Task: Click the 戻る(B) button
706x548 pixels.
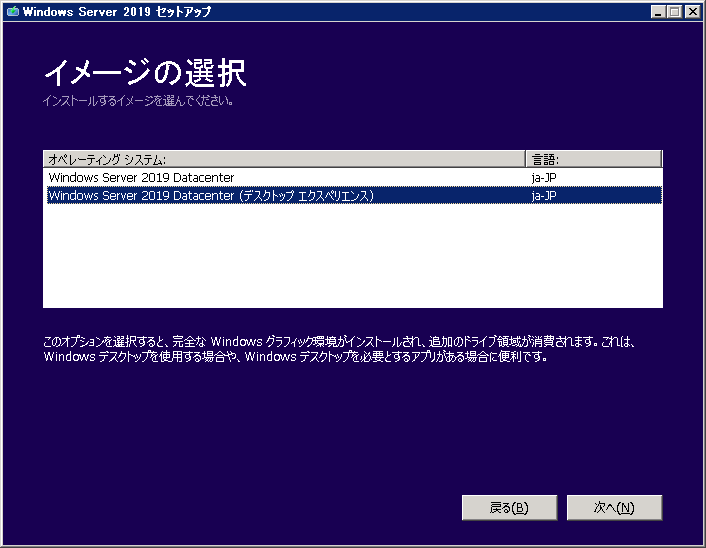Action: [x=509, y=508]
